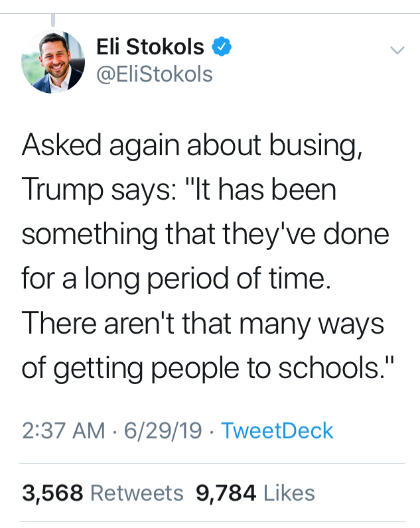420x528 pixels.
Task: Click the word "says:" in the tweet
Action: point(138,191)
